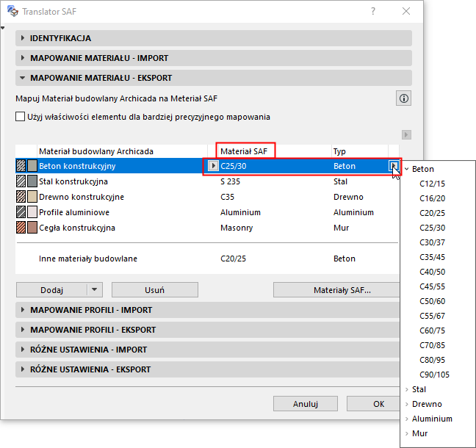Expand MAPOWANIE PROFILI - IMPORT section
This screenshot has height=448, width=476.
point(208,310)
